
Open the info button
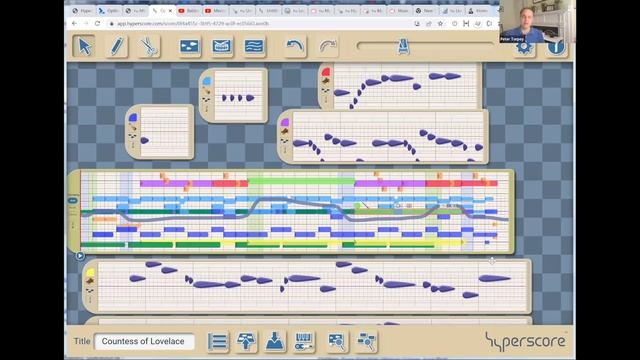[x=557, y=48]
